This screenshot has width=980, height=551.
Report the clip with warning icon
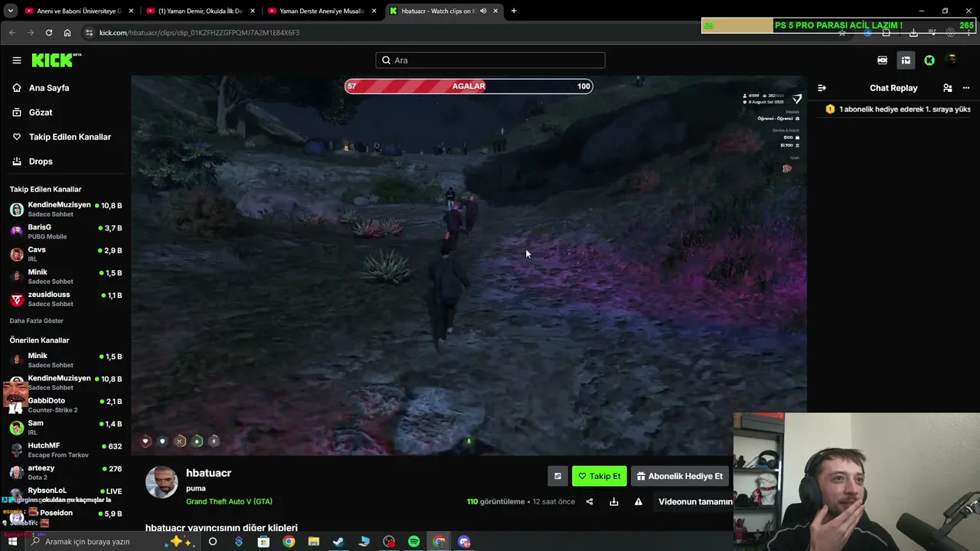(x=639, y=502)
